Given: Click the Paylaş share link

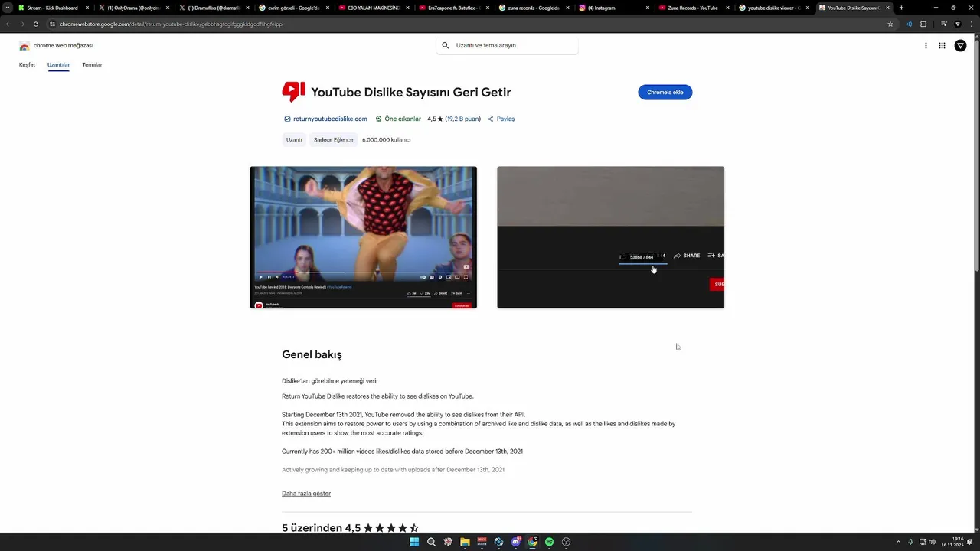Looking at the screenshot, I should [505, 119].
